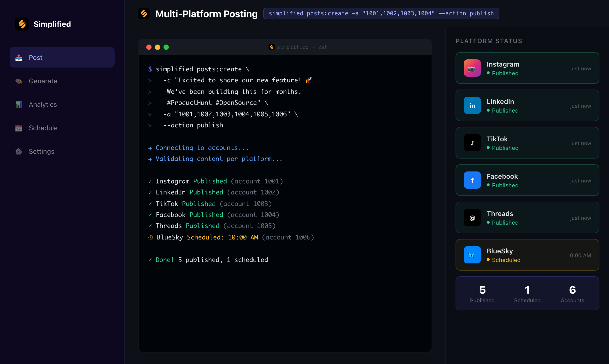
Task: Click the posts:create command badge
Action: click(381, 13)
